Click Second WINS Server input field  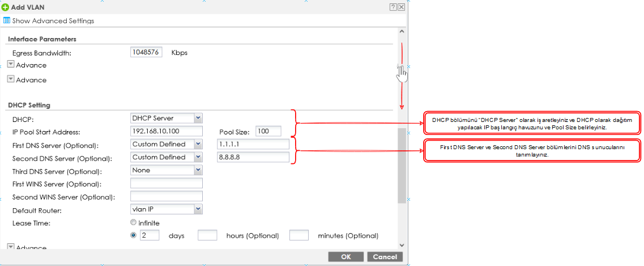167,196
